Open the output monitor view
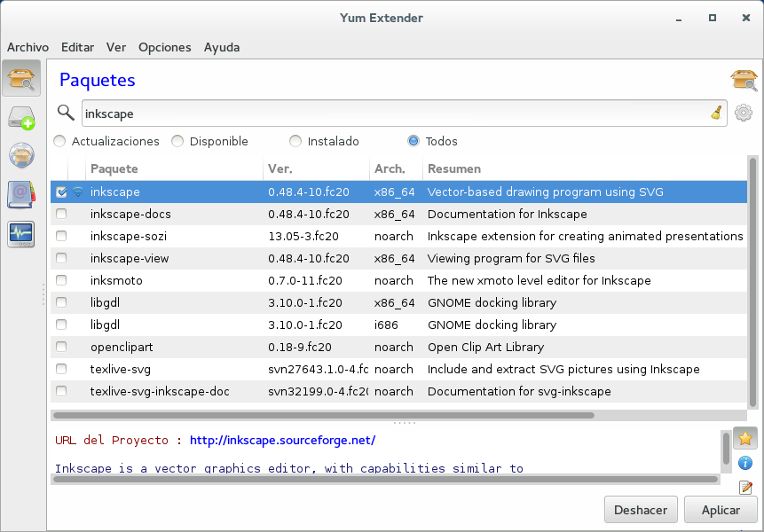 pyautogui.click(x=21, y=233)
